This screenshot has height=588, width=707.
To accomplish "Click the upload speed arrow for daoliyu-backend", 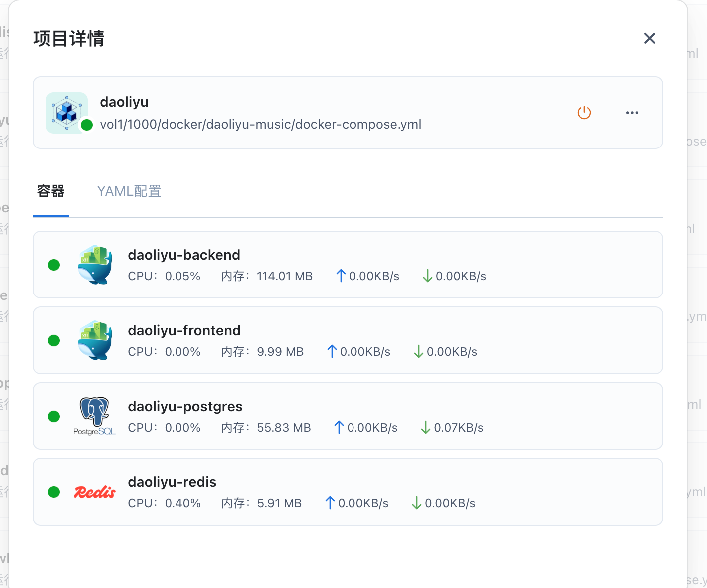I will click(341, 276).
